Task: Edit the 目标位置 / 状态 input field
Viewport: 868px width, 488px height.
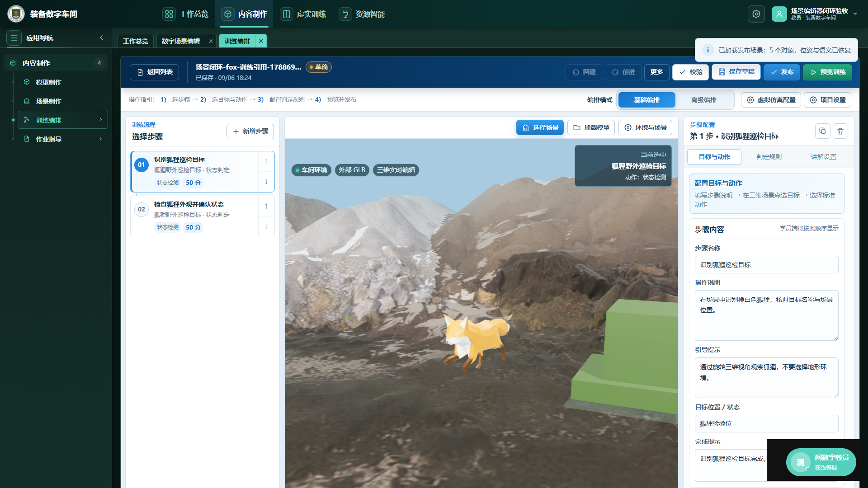Action: (766, 423)
